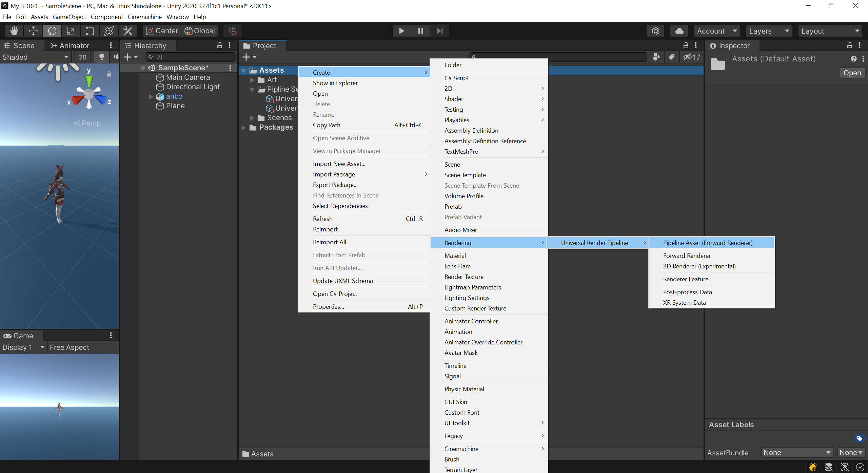Open AssetBundle None dropdown
Image resolution: width=868 pixels, height=473 pixels.
click(x=797, y=452)
